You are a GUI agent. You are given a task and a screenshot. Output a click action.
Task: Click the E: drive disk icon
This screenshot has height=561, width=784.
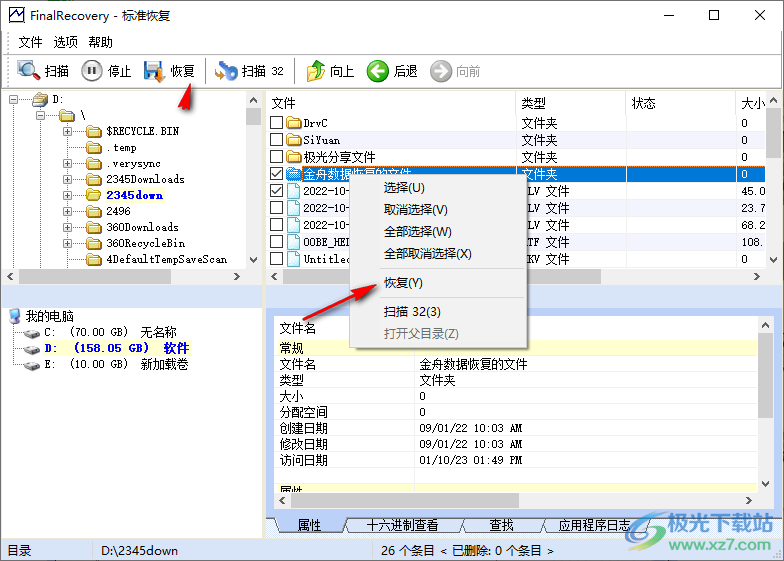(x=32, y=365)
